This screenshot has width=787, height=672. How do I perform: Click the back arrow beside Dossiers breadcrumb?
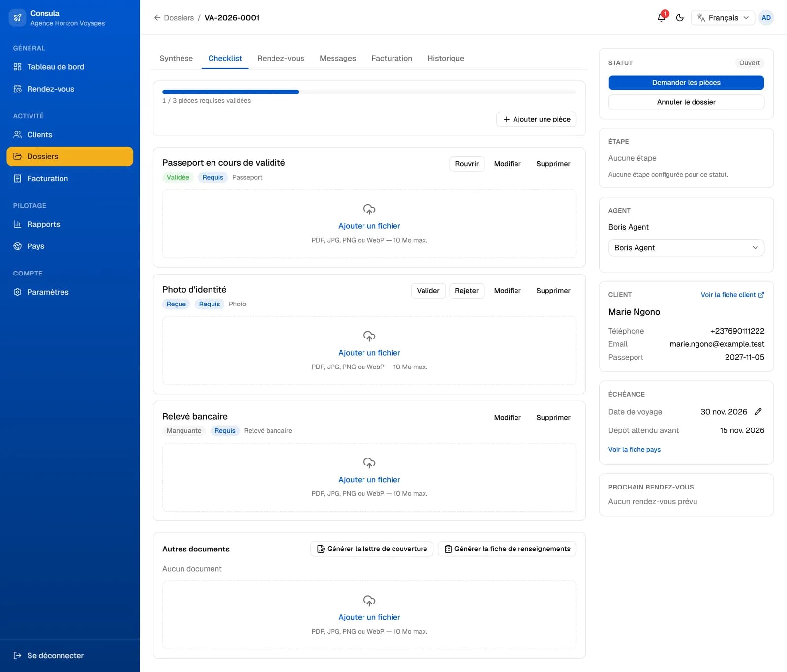click(157, 18)
